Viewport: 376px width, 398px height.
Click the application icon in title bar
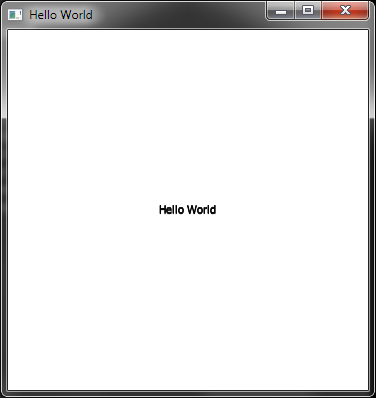(x=15, y=15)
